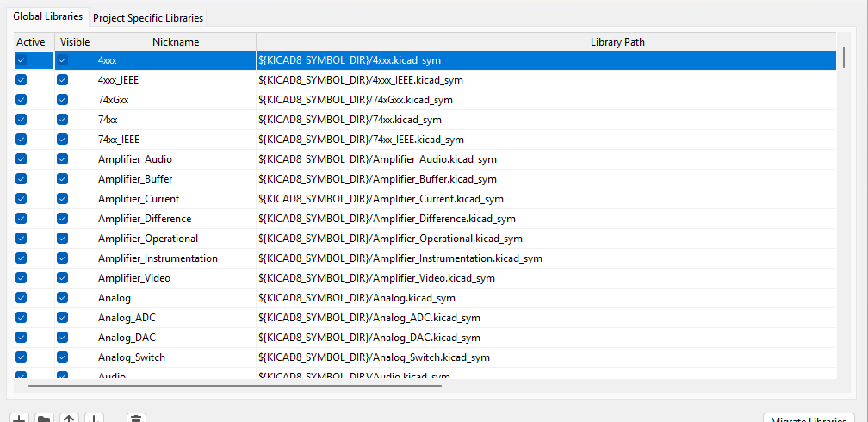
Task: Hide the 74xx library via Visible checkbox
Action: click(63, 120)
